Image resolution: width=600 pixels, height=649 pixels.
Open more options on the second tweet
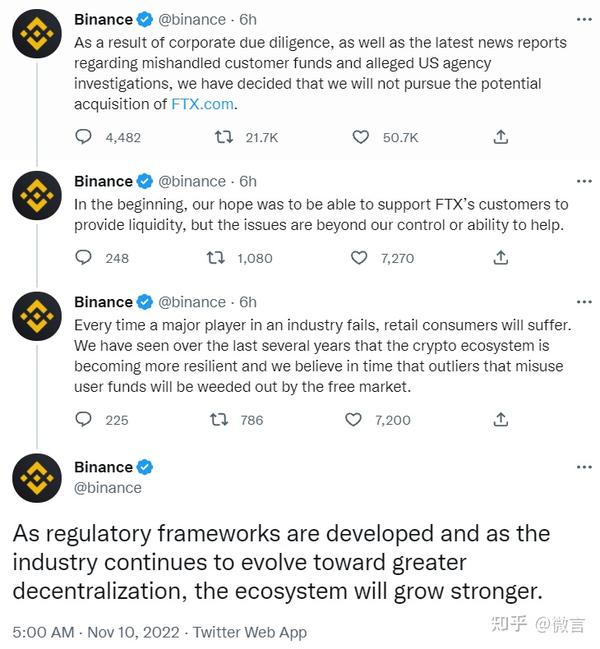584,181
